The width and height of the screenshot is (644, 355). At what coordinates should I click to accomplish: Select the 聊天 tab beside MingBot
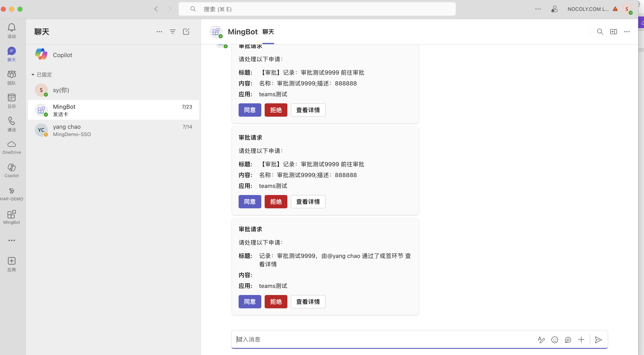268,32
